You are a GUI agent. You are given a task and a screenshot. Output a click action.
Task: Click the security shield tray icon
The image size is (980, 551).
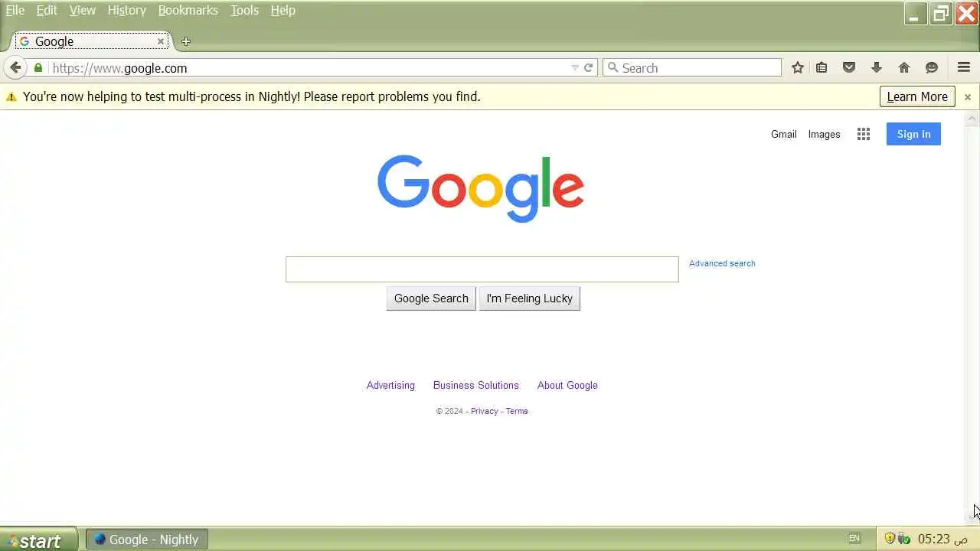pyautogui.click(x=890, y=539)
